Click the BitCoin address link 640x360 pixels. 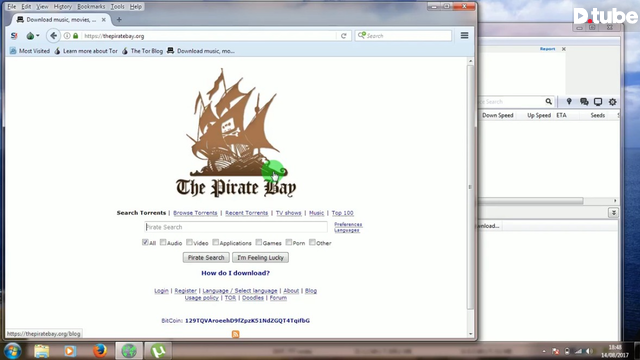(247, 321)
